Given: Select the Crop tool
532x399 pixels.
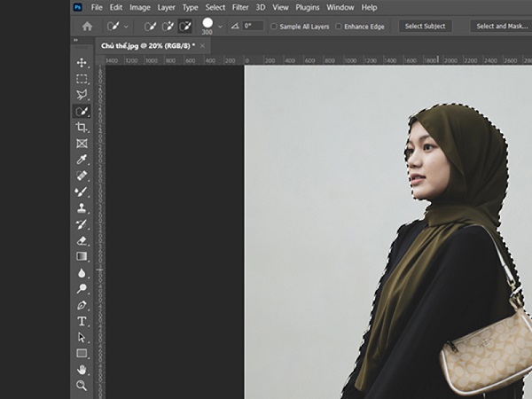Looking at the screenshot, I should (82, 128).
